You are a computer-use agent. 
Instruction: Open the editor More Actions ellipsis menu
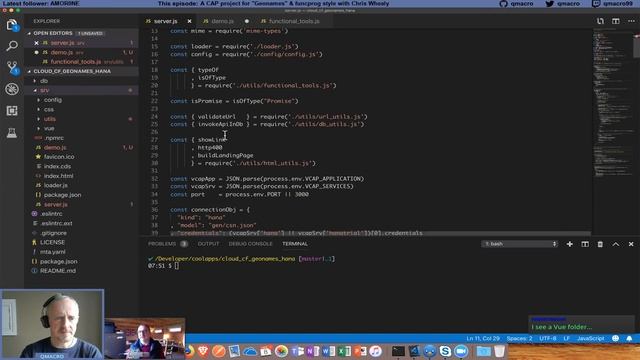pyautogui.click(x=631, y=21)
